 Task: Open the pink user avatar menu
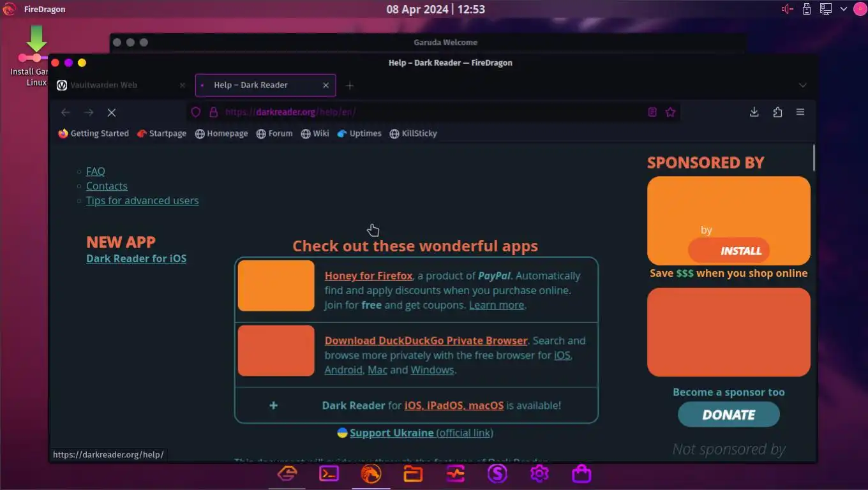point(860,9)
